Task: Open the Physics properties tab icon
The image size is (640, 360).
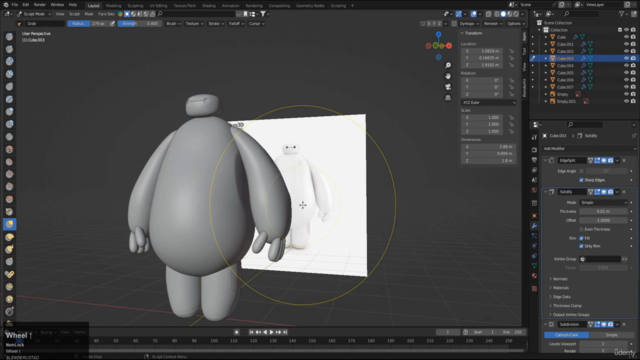Action: pyautogui.click(x=534, y=246)
